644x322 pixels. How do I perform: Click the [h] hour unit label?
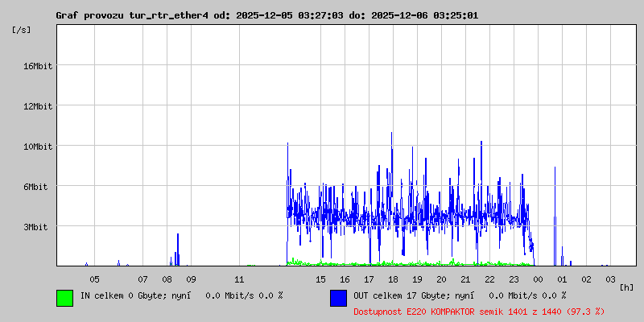pyautogui.click(x=626, y=287)
